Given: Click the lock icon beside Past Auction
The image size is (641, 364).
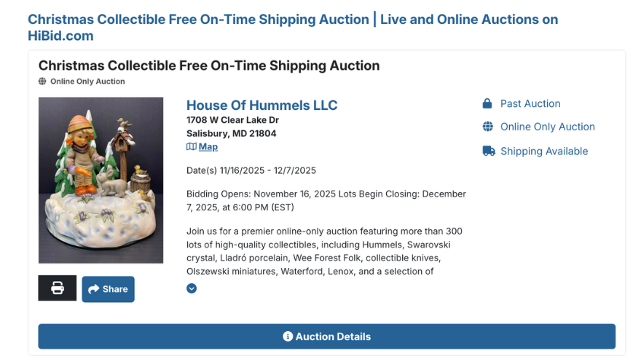Looking at the screenshot, I should [x=487, y=103].
